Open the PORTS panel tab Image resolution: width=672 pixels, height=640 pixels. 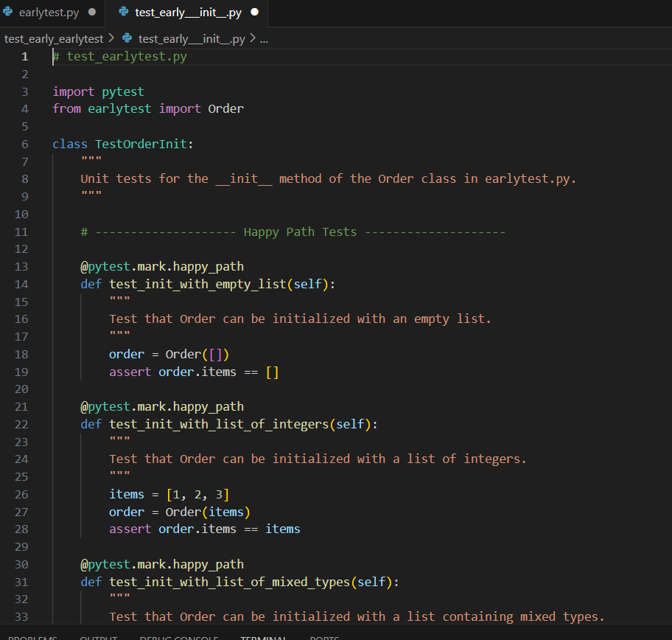click(x=324, y=638)
